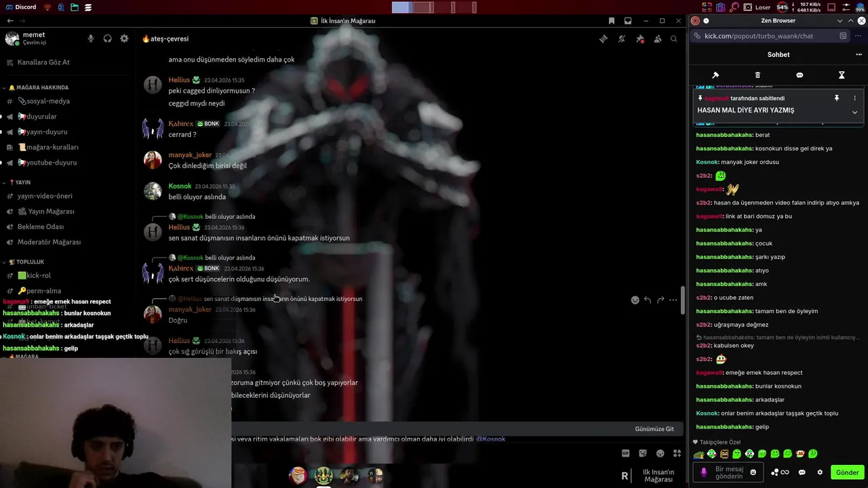Open Kick chat emote picker smiley

753,472
